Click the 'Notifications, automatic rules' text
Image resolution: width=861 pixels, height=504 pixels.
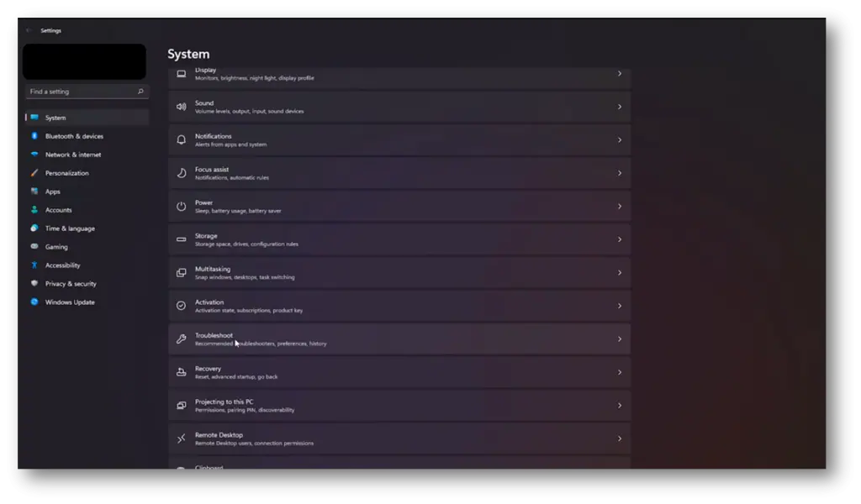(232, 178)
